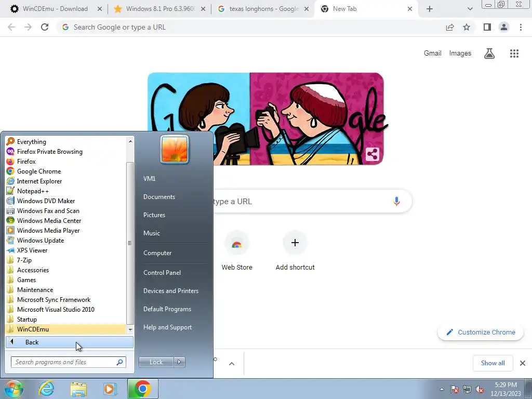532x399 pixels.
Task: Open Computer from the Start menu
Action: (x=157, y=253)
